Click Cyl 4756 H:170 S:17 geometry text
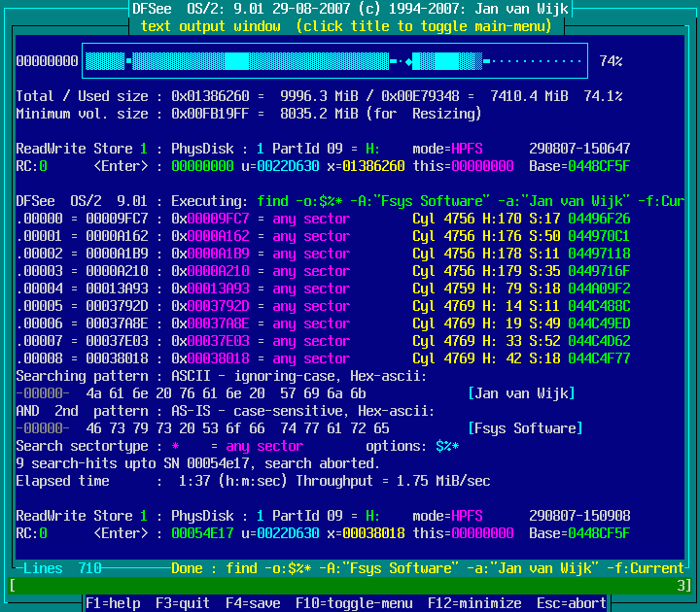700x612 pixels. pos(486,219)
